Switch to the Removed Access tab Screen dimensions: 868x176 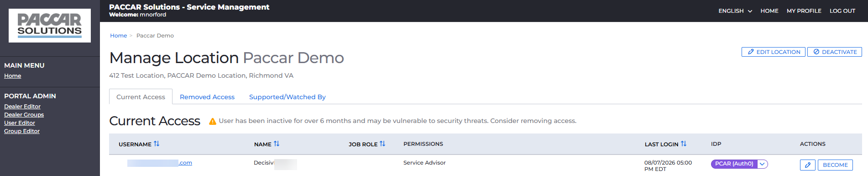coord(207,97)
